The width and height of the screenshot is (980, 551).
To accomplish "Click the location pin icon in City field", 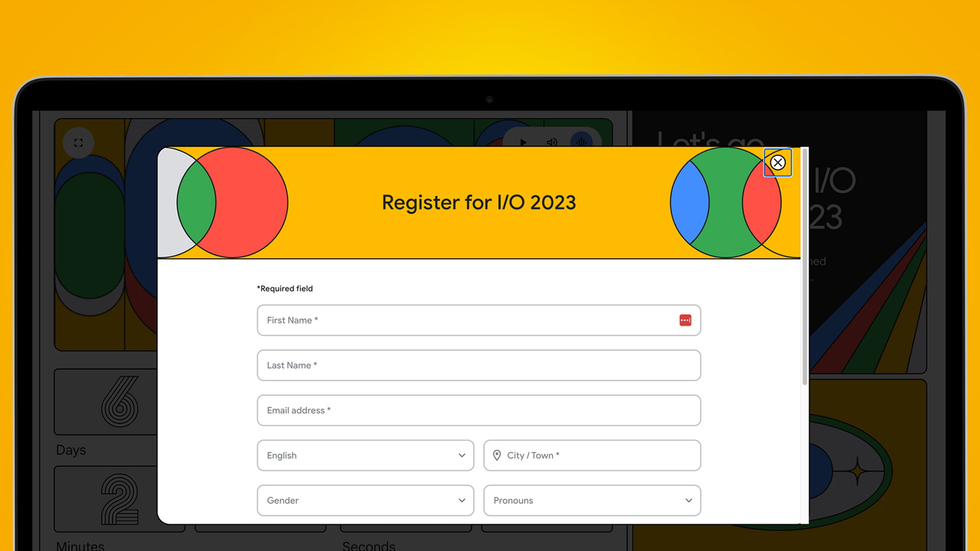I will pos(497,455).
